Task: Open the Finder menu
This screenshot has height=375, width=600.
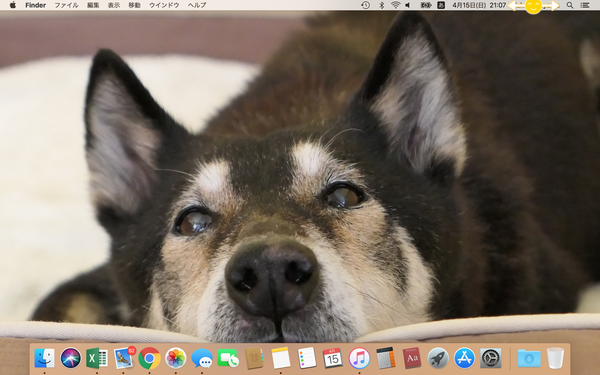Action: [36, 5]
